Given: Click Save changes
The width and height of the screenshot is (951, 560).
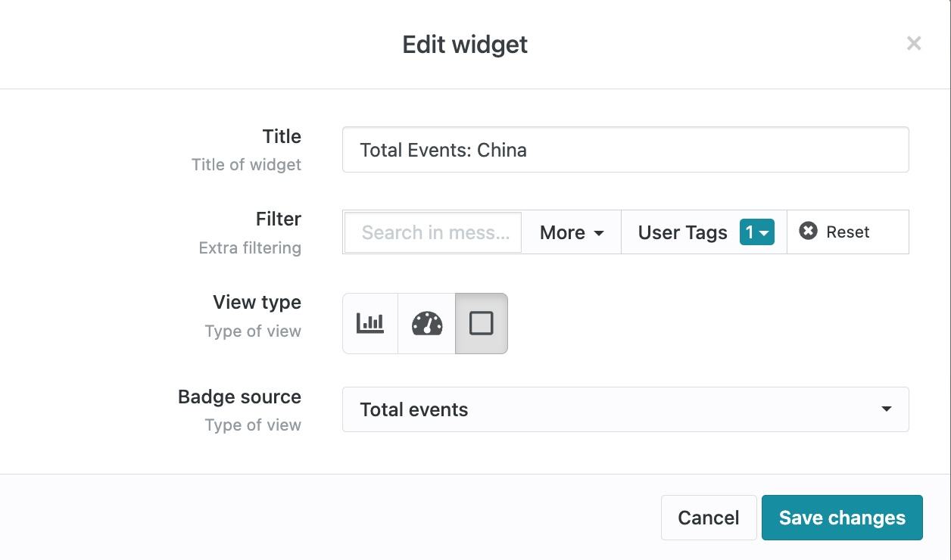Looking at the screenshot, I should click(842, 518).
